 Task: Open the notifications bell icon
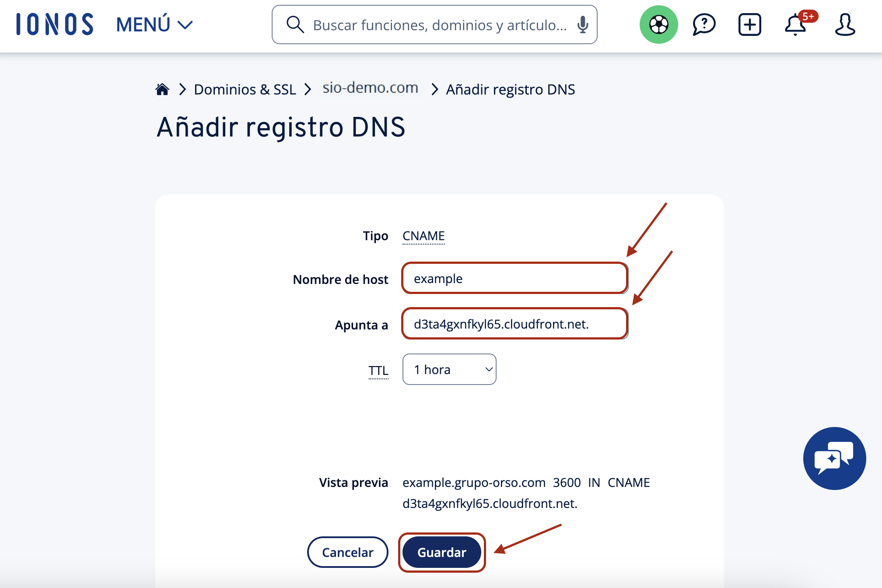pos(796,24)
